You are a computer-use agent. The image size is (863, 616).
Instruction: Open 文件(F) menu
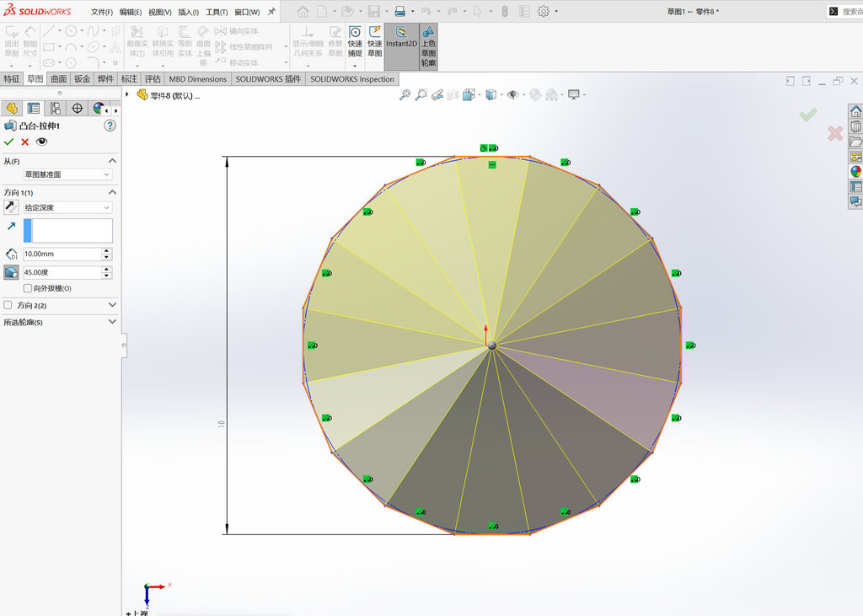(102, 12)
